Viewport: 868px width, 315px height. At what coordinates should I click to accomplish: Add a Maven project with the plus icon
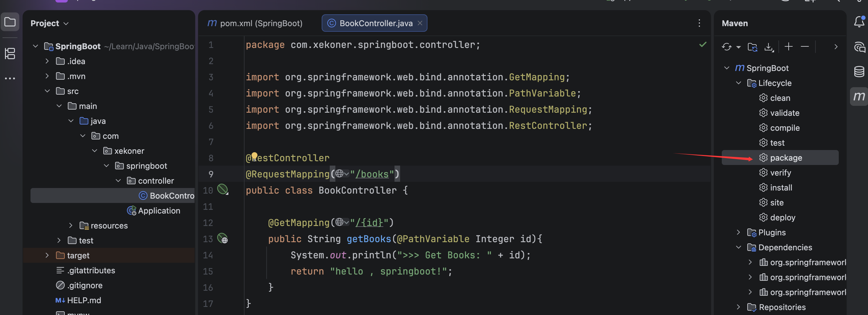[x=788, y=47]
